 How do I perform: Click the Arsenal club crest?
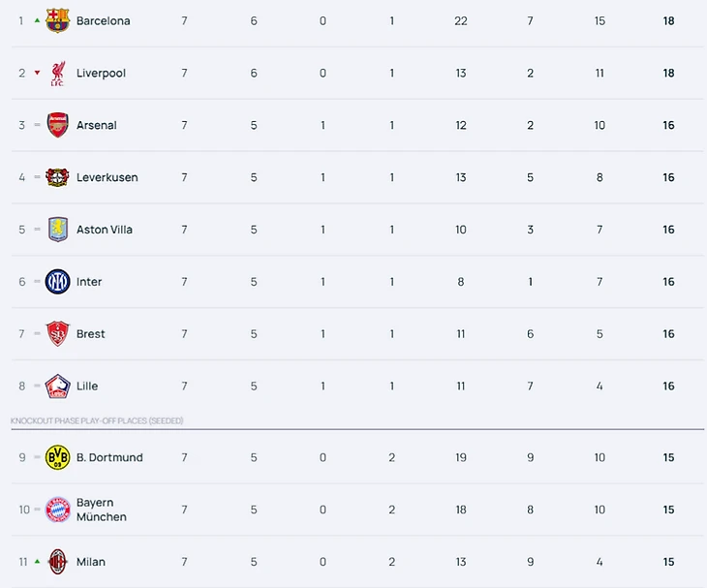58,125
